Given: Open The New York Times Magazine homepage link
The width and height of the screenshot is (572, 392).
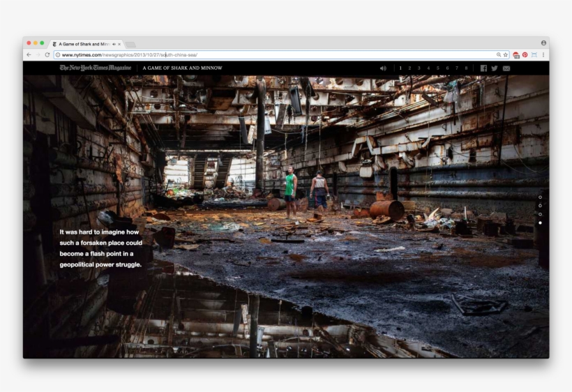Looking at the screenshot, I should pos(96,68).
